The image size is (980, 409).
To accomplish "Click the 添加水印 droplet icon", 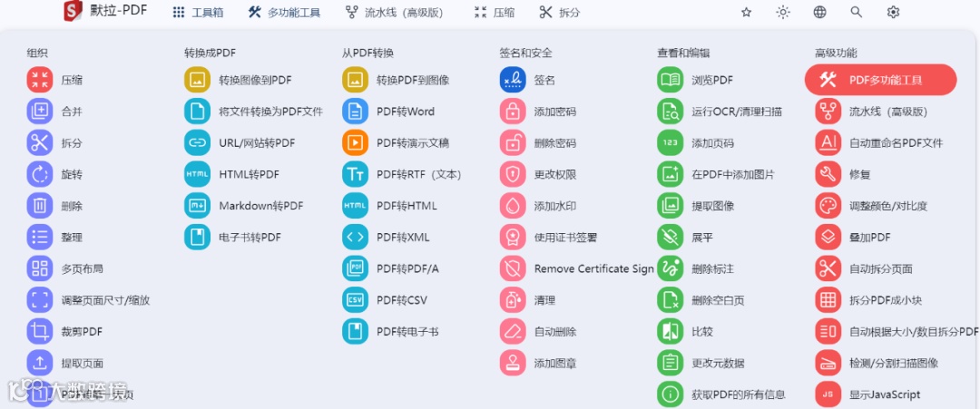I will (x=513, y=206).
